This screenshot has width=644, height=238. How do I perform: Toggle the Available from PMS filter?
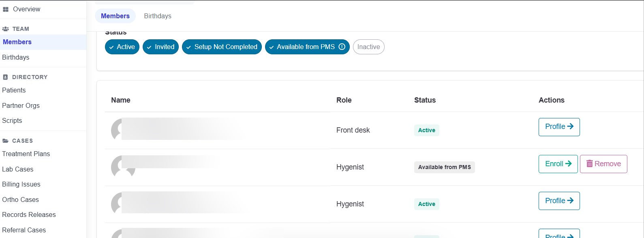click(307, 47)
